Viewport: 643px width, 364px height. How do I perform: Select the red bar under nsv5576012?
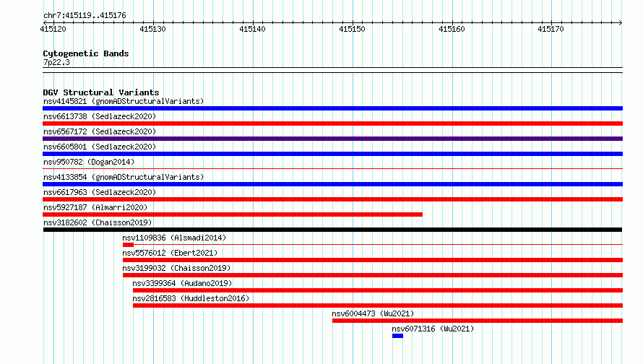373,260
